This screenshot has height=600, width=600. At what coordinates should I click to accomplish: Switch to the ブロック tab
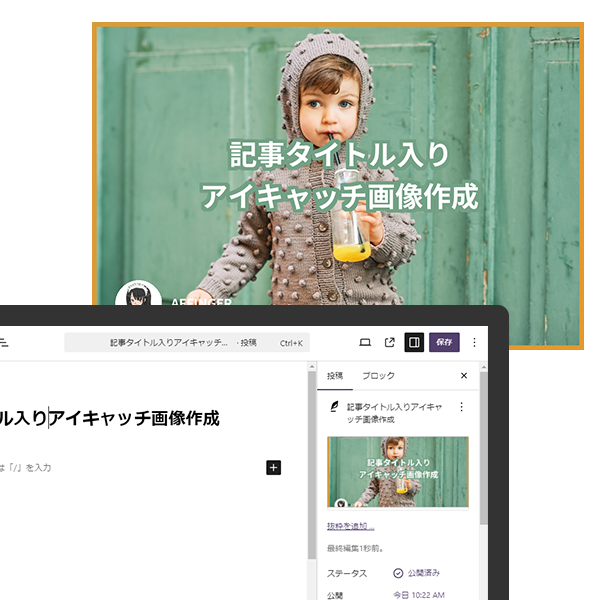pos(378,376)
